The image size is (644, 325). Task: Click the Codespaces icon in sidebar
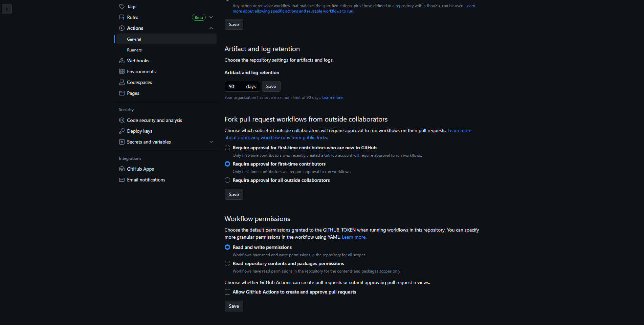tap(122, 82)
